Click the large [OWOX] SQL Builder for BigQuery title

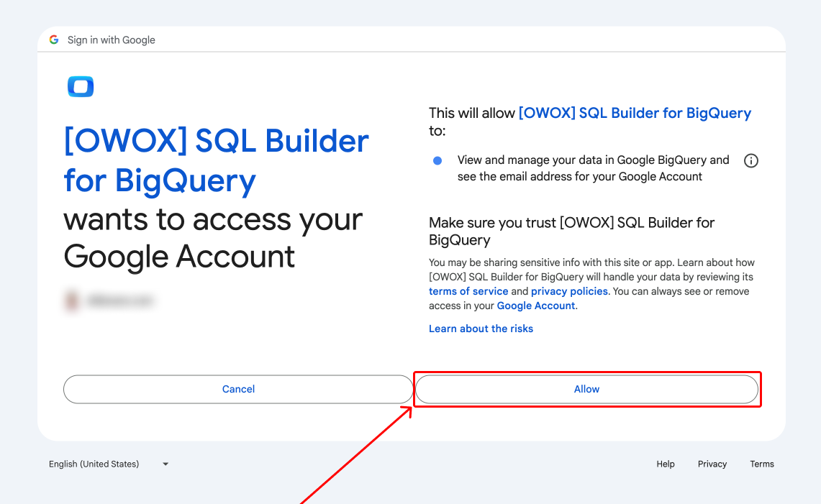pos(216,160)
